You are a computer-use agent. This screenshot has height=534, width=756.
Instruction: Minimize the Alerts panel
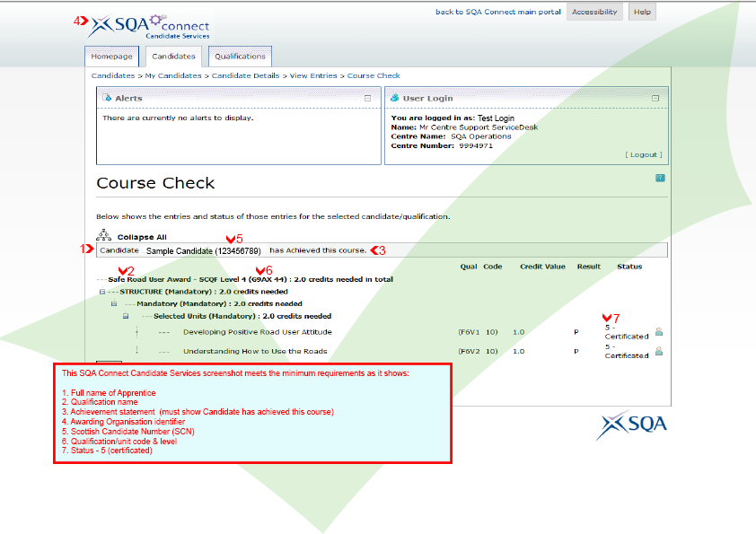[x=367, y=98]
